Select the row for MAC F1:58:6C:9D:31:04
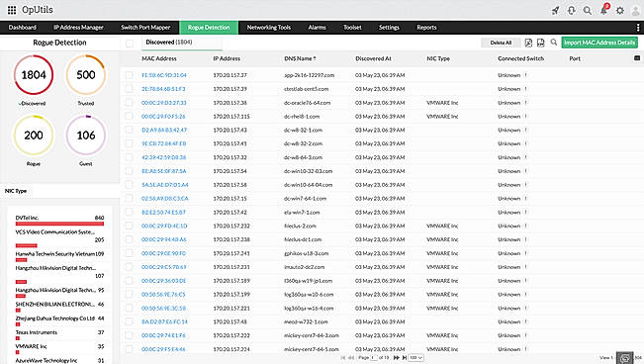 click(130, 75)
